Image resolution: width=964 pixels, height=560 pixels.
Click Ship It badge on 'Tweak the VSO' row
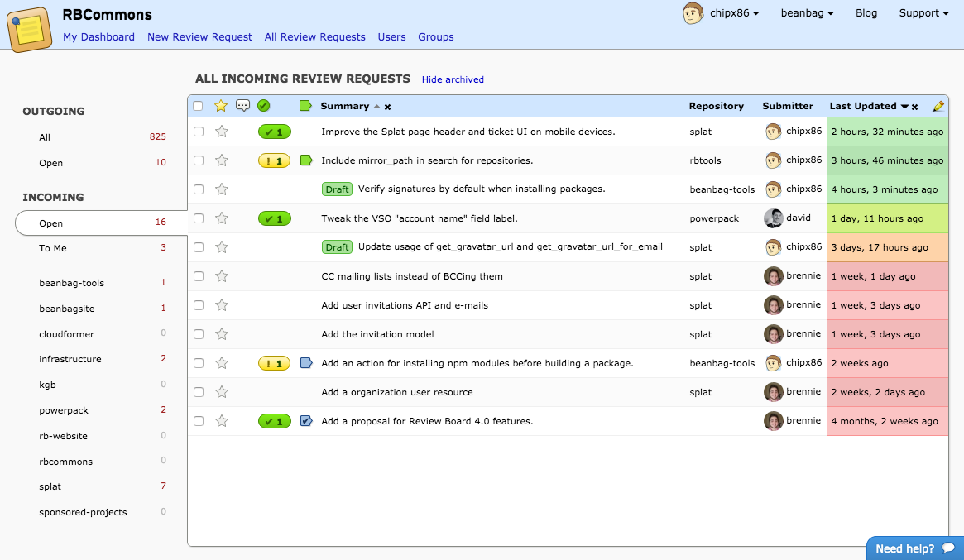[x=274, y=219]
